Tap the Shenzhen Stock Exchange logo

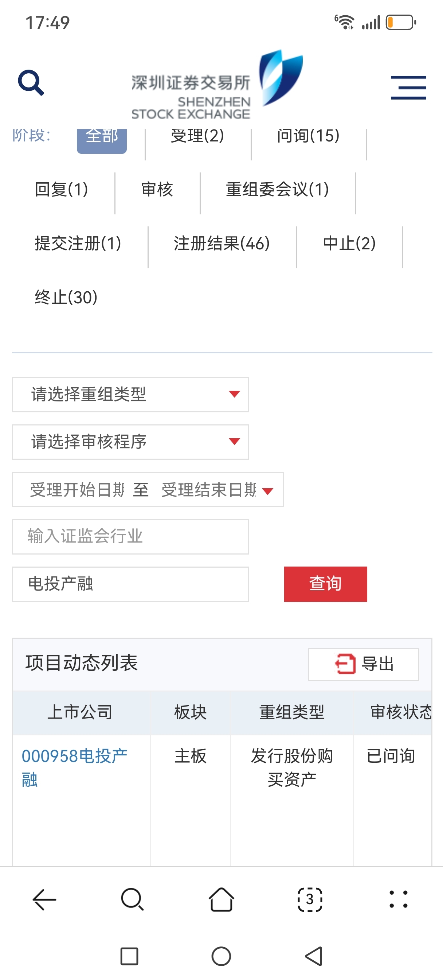tap(217, 85)
